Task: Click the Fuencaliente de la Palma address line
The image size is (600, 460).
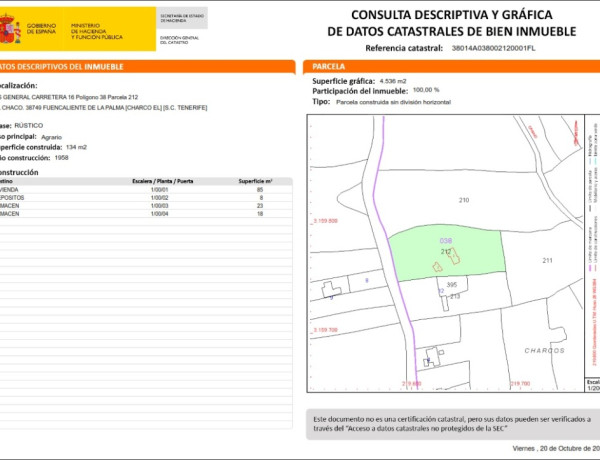Action: click(x=104, y=108)
